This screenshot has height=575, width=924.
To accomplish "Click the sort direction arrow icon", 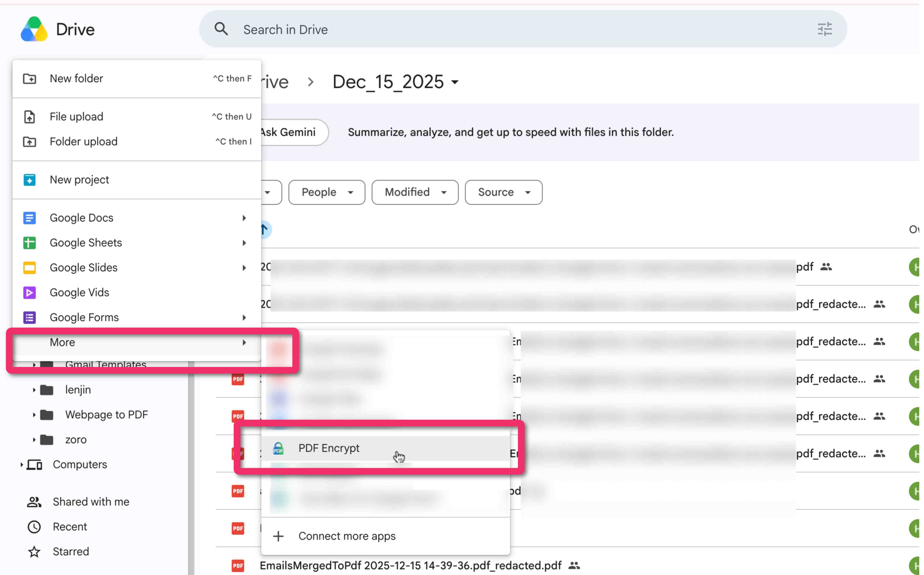I will point(265,230).
